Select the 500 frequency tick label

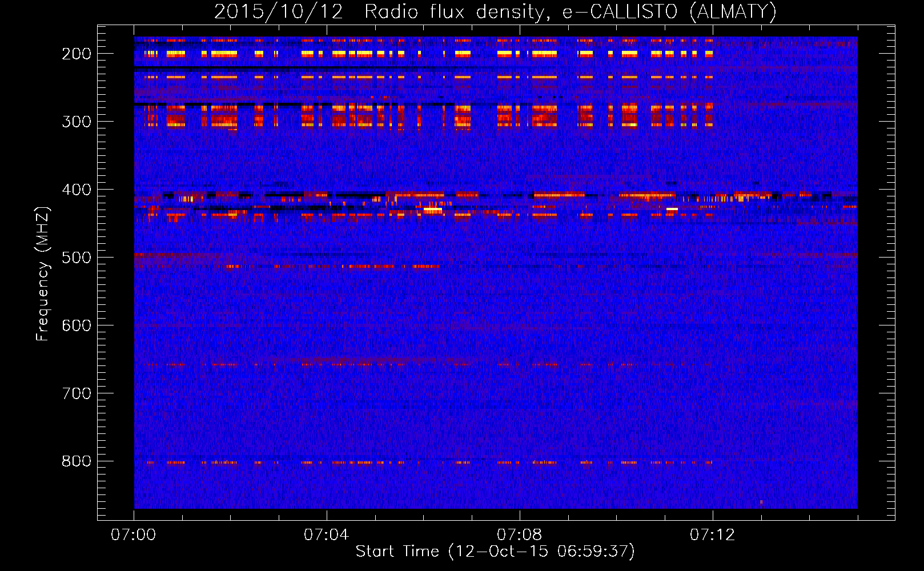(x=77, y=258)
